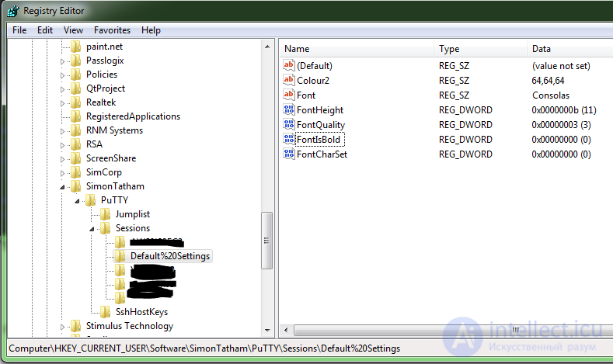This screenshot has height=364, width=613.
Task: Click the tree pane vertical scrollbar thumb
Action: [x=267, y=241]
